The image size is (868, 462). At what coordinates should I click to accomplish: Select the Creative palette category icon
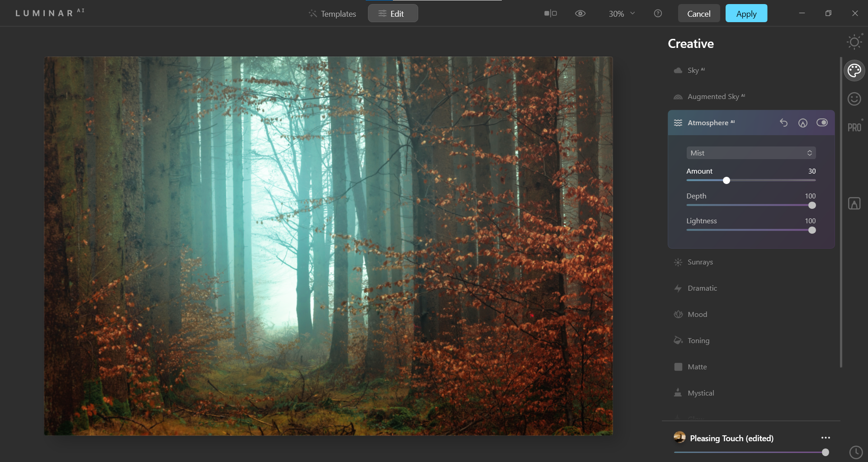pos(854,71)
